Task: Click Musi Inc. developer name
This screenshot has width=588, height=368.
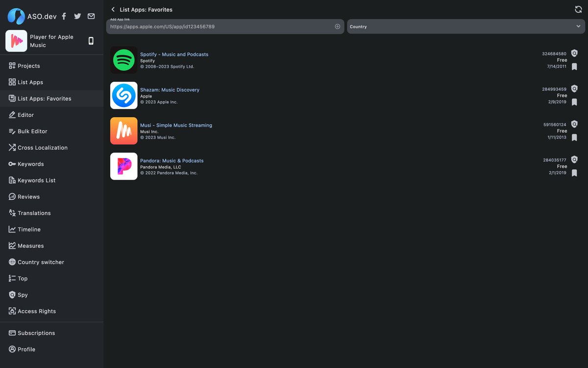Action: point(149,131)
